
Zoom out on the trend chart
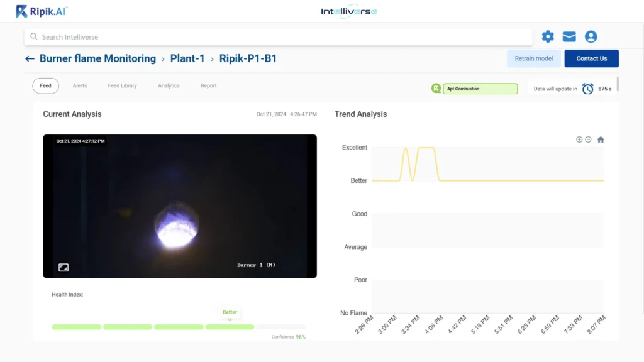click(588, 140)
